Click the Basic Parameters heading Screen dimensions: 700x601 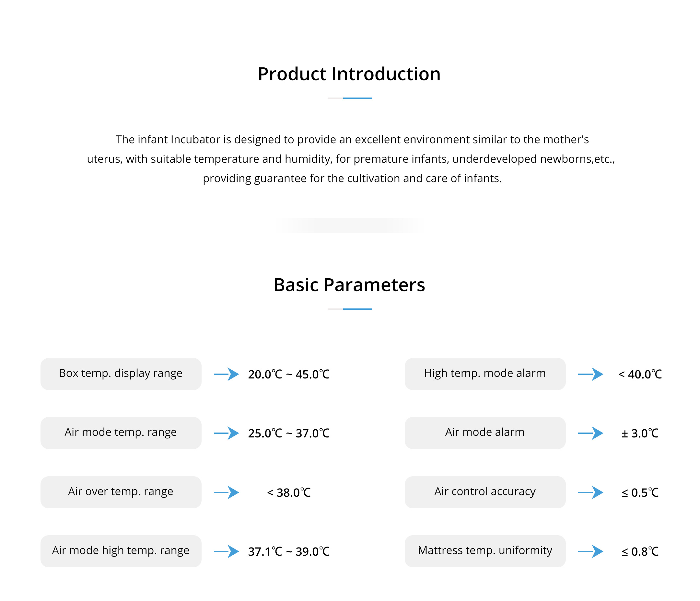coord(349,285)
